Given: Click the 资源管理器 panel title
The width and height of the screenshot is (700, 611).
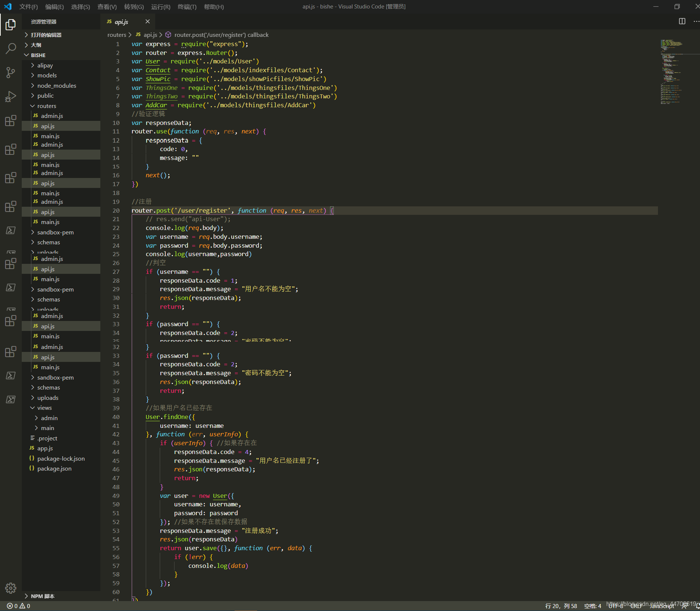Looking at the screenshot, I should click(x=44, y=22).
